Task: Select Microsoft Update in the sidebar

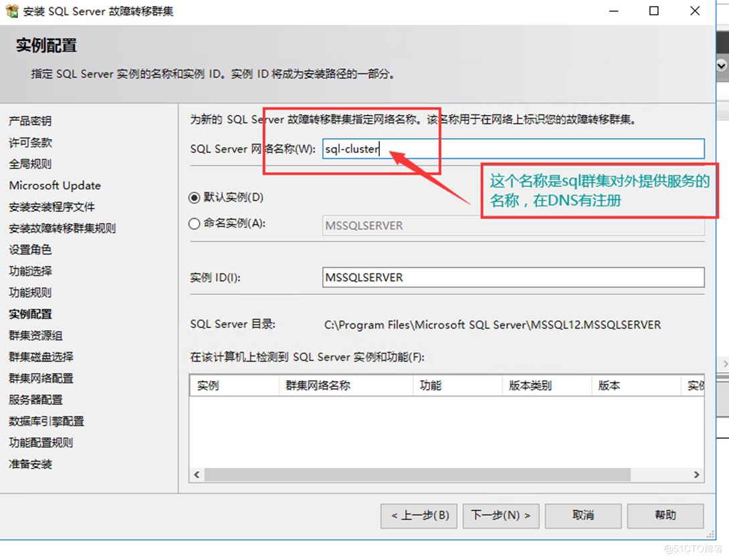Action: point(55,185)
